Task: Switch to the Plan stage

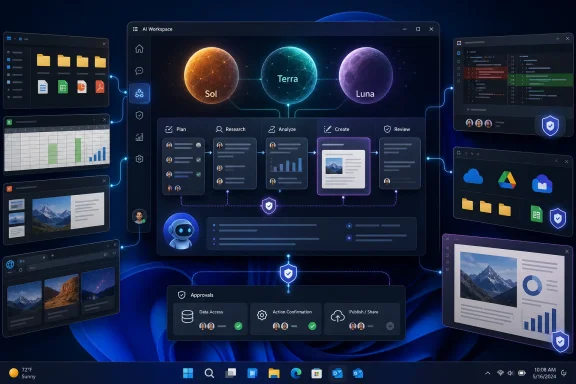Action: click(x=176, y=129)
